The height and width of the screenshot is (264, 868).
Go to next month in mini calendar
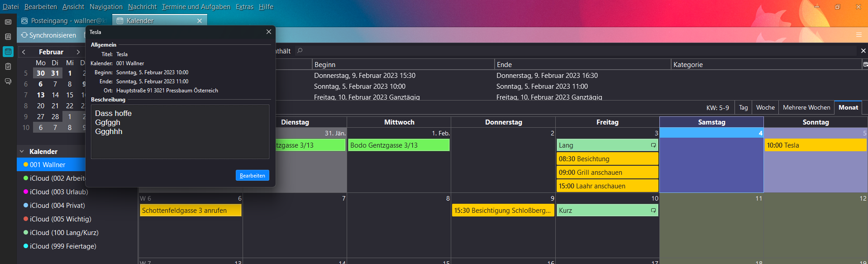point(78,52)
